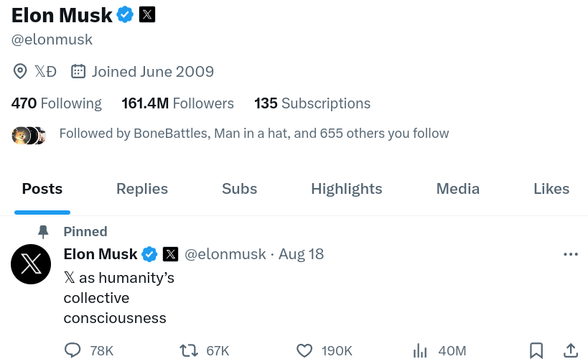The height and width of the screenshot is (364, 588).
Task: Like the pinned post with the heart icon
Action: point(304,350)
